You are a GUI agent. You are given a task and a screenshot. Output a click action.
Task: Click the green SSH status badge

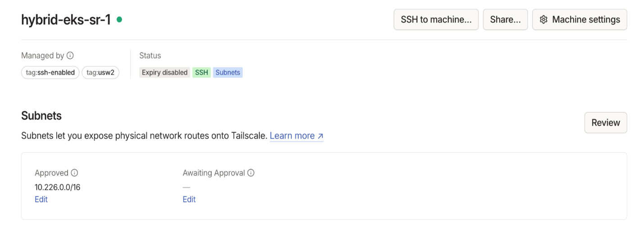[x=201, y=73]
